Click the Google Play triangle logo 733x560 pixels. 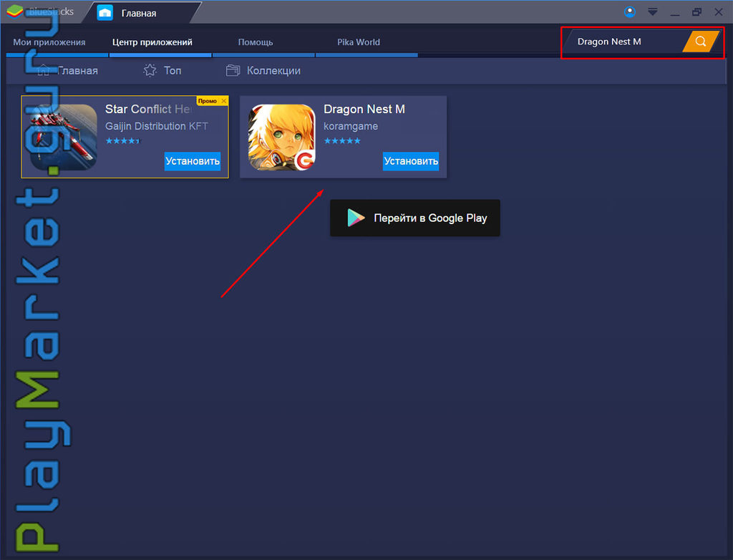356,218
